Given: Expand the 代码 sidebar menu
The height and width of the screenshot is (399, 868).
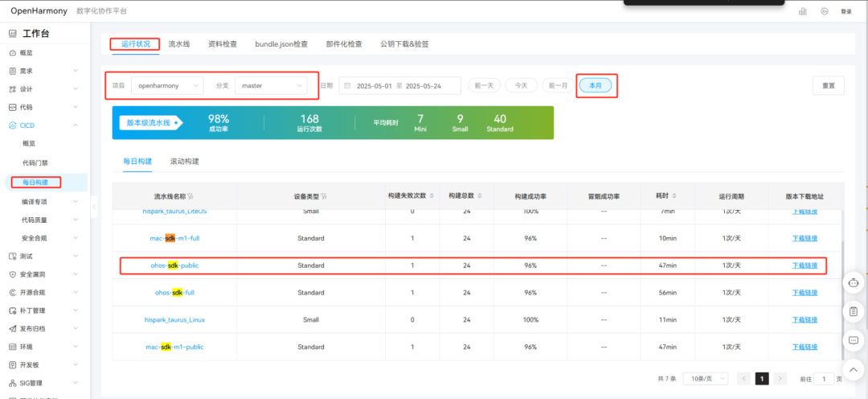Looking at the screenshot, I should click(76, 107).
